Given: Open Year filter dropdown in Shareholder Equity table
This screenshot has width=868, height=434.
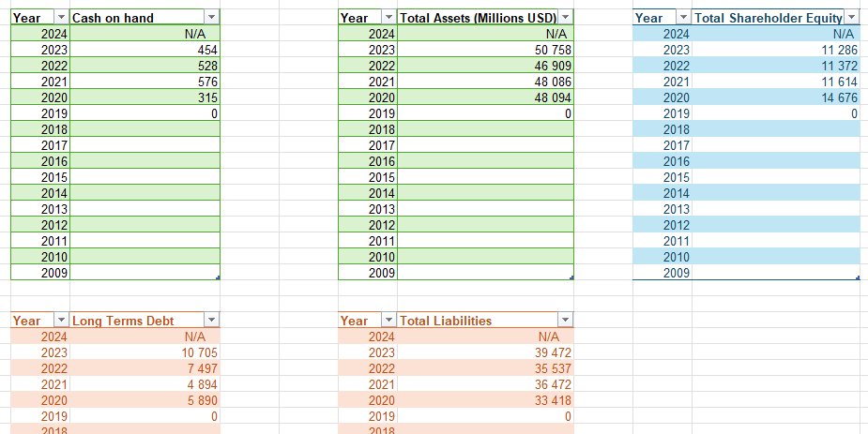Looking at the screenshot, I should [682, 18].
